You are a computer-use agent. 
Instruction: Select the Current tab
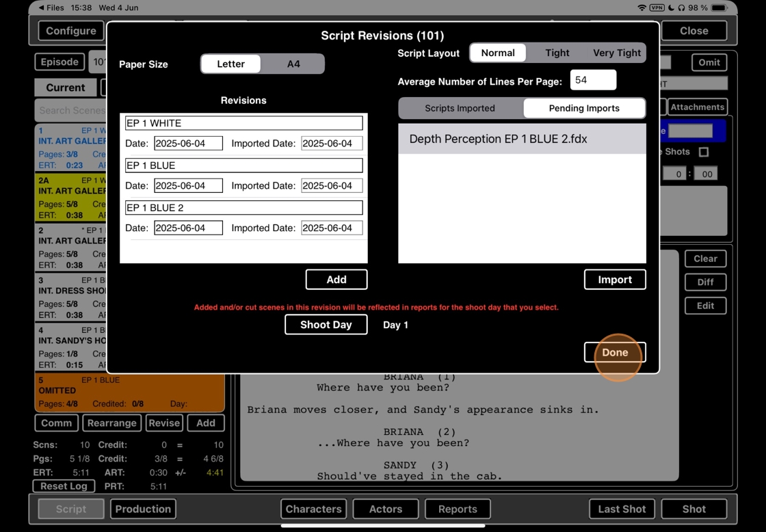[66, 88]
